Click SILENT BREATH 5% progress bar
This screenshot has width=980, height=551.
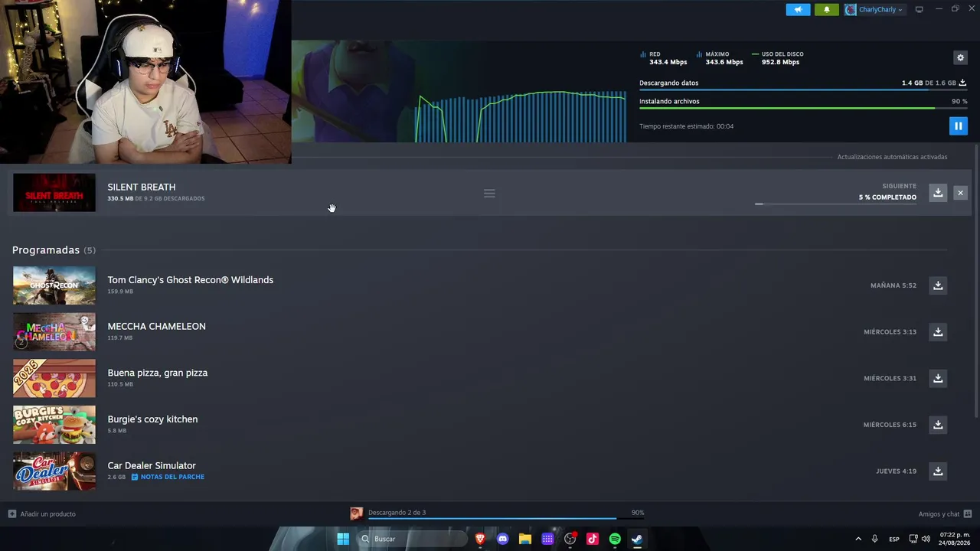[x=835, y=204]
